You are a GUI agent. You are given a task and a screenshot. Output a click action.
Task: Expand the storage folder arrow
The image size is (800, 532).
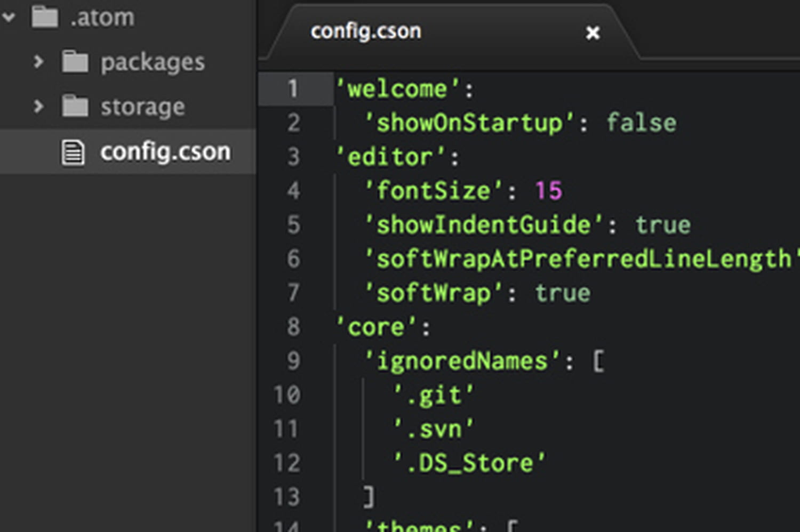pos(38,107)
